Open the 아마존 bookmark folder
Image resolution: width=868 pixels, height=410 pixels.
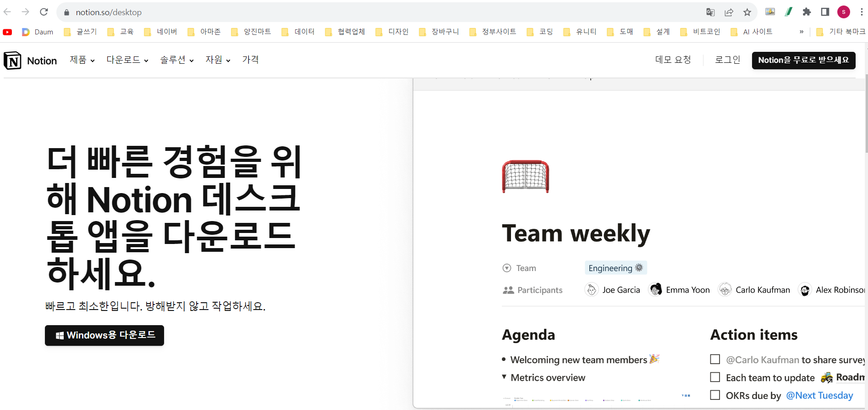tap(204, 32)
